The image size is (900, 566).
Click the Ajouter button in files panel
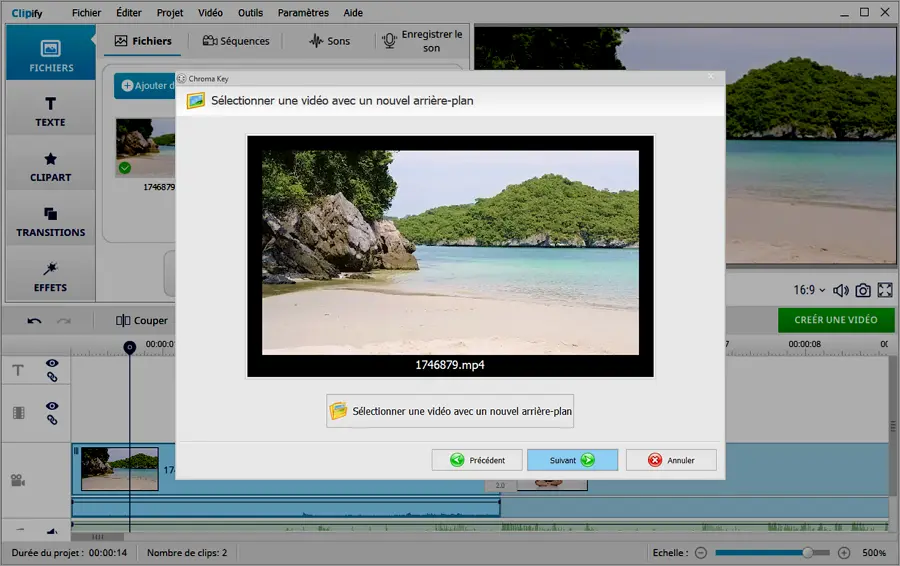pyautogui.click(x=145, y=86)
